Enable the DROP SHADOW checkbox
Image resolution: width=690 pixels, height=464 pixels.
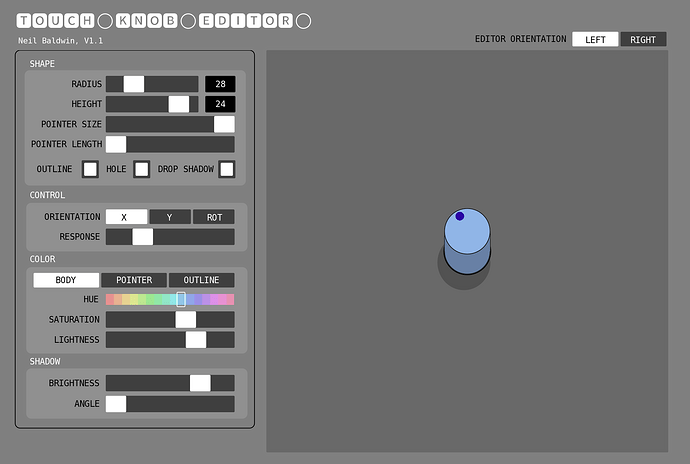click(227, 169)
